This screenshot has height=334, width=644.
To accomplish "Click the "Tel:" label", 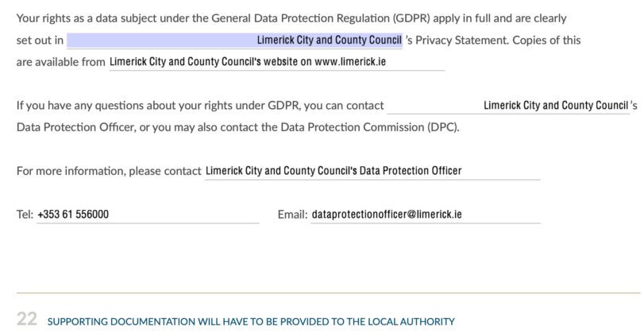I will 25,215.
